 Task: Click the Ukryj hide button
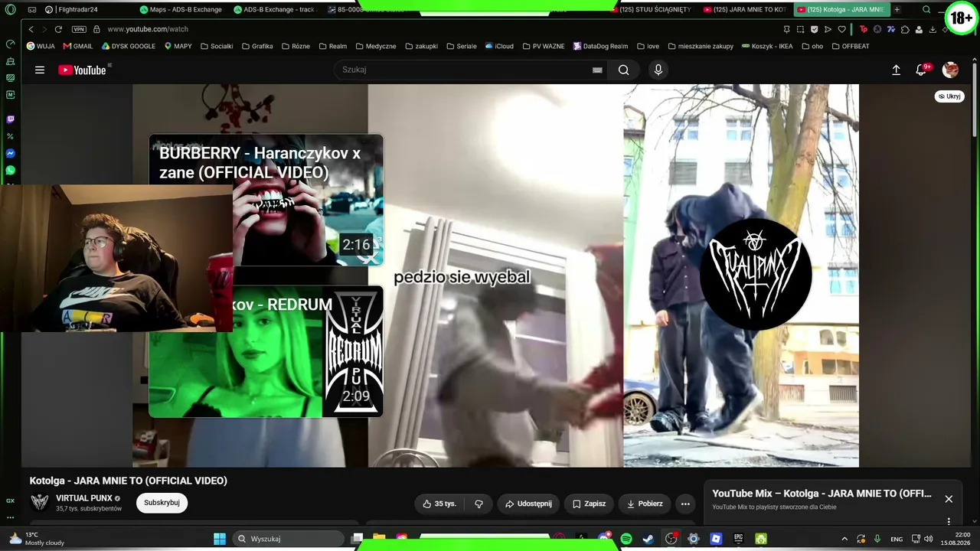point(949,96)
